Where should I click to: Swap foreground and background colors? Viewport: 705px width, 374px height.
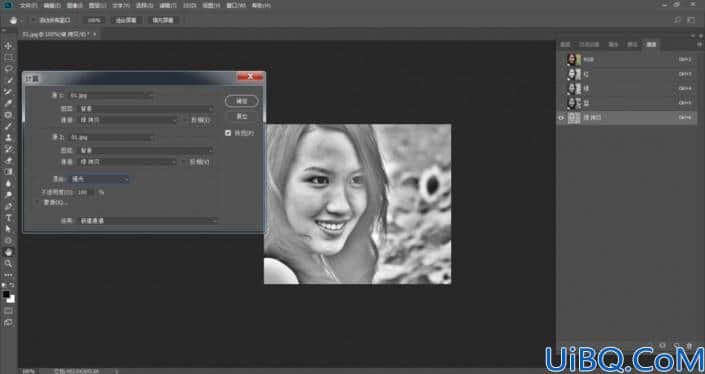[x=12, y=285]
